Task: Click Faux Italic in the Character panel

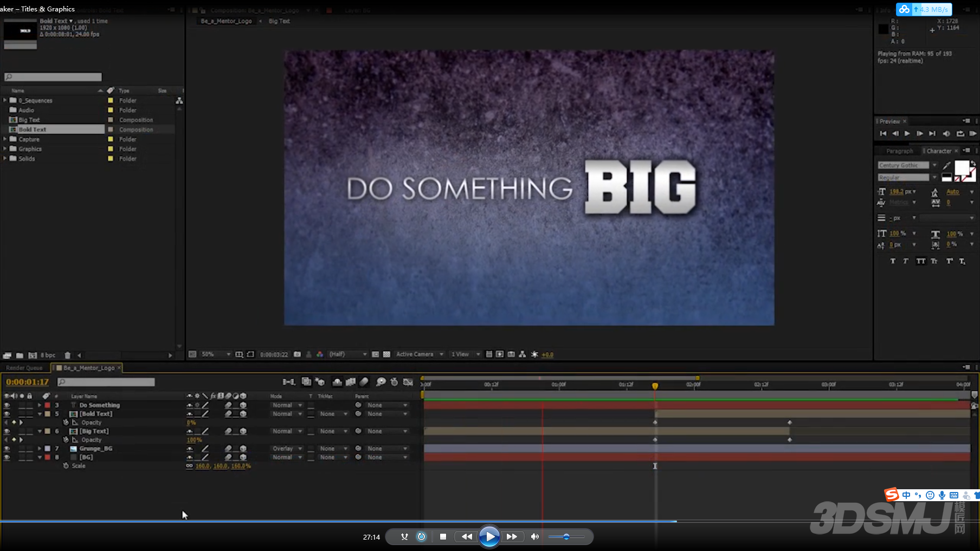Action: [x=906, y=261]
